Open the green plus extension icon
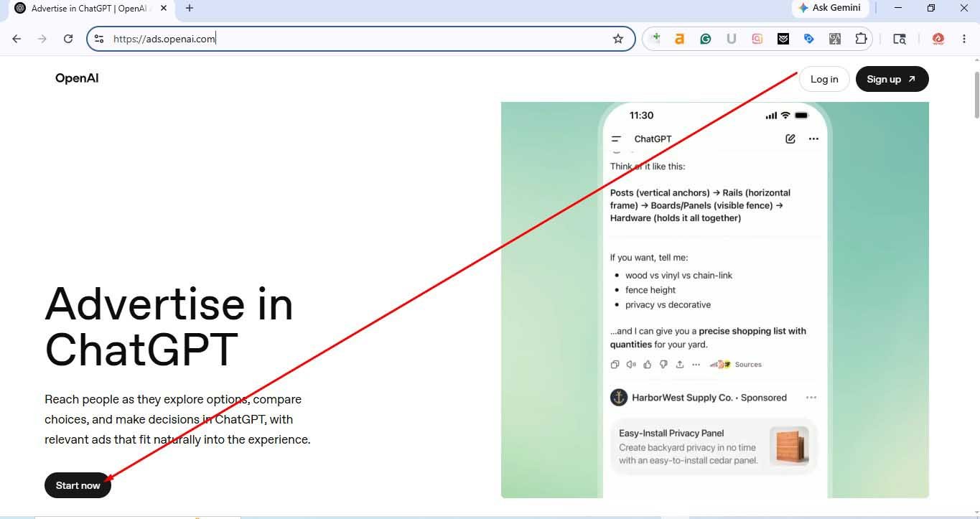This screenshot has width=980, height=519. (655, 39)
